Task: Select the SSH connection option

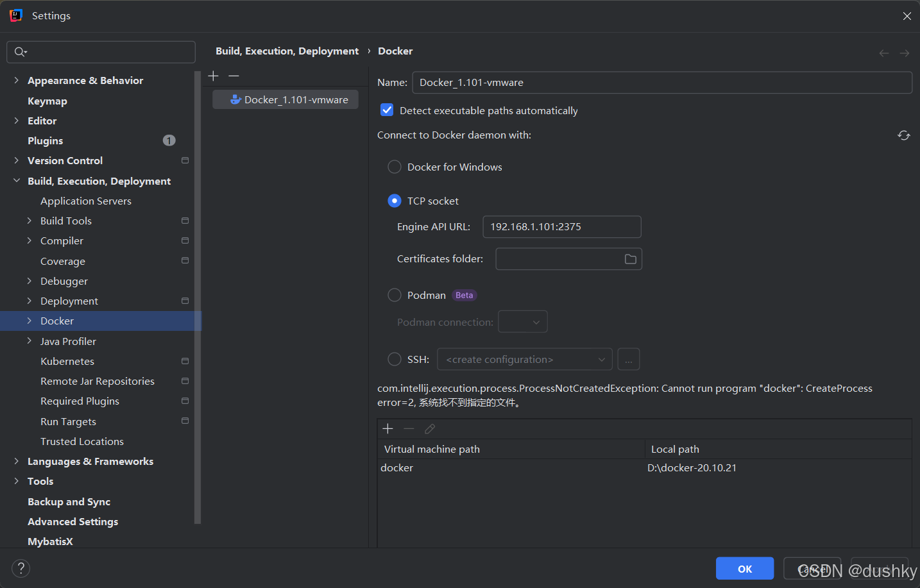Action: (395, 359)
